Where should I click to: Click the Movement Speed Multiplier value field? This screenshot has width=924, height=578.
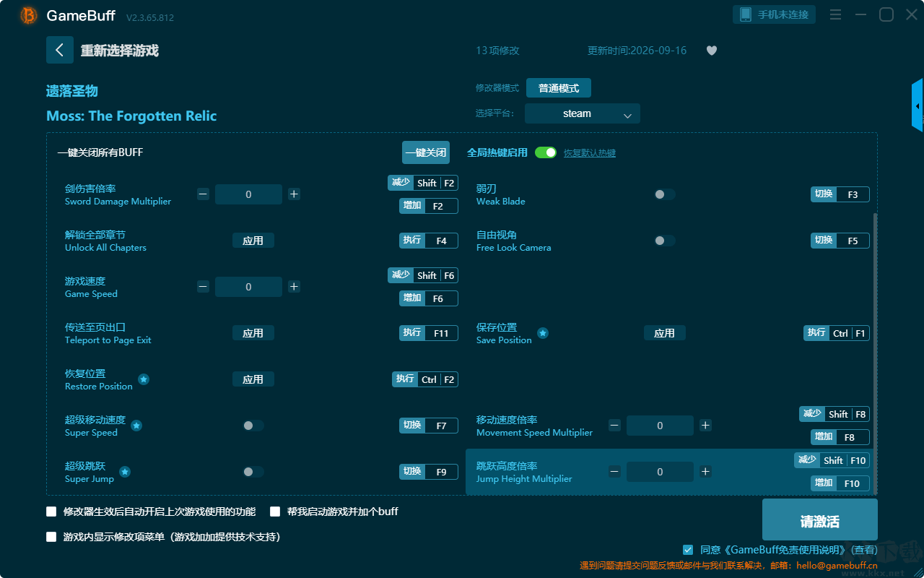click(660, 426)
